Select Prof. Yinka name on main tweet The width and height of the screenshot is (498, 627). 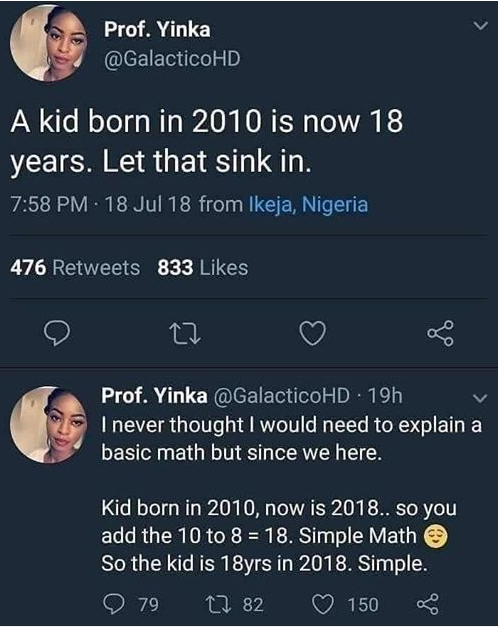point(157,30)
